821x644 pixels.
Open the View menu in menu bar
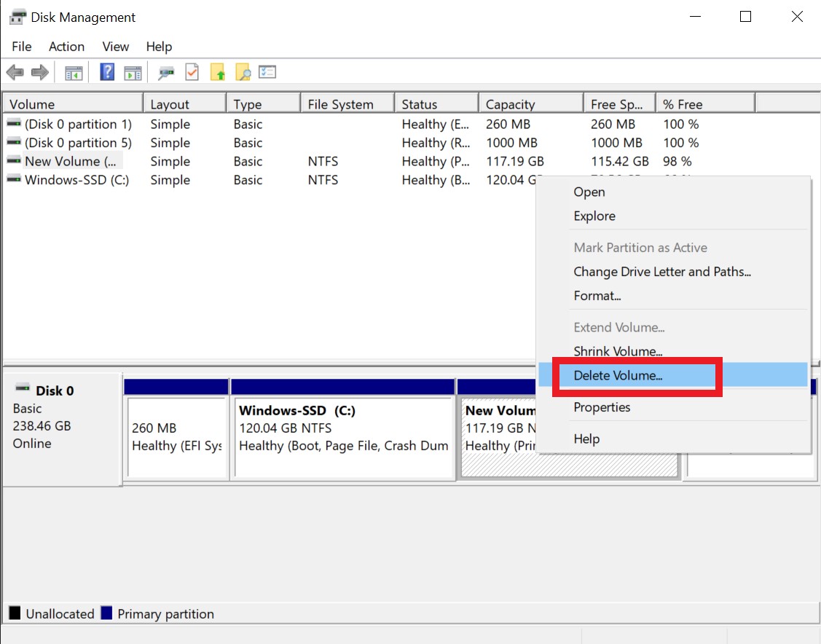[115, 47]
